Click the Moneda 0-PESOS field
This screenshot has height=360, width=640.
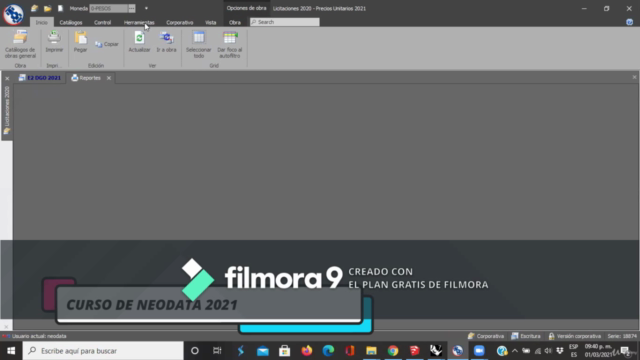[x=109, y=8]
